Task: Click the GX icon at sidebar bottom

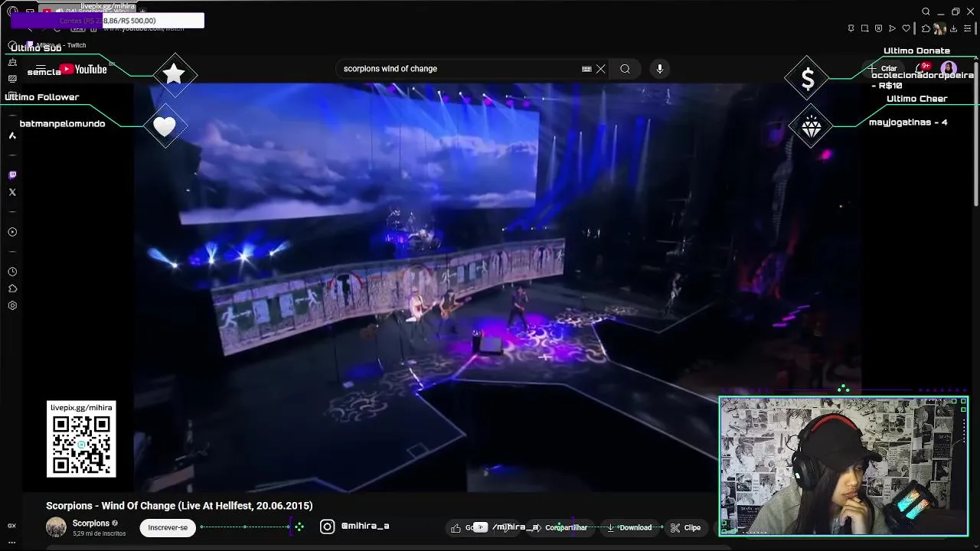Action: [x=12, y=526]
